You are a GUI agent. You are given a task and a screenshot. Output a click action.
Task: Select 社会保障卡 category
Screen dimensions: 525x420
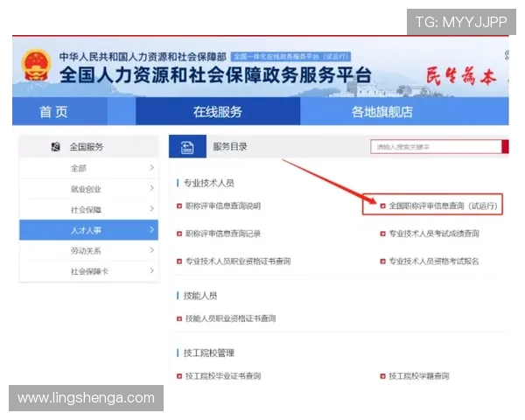88,271
